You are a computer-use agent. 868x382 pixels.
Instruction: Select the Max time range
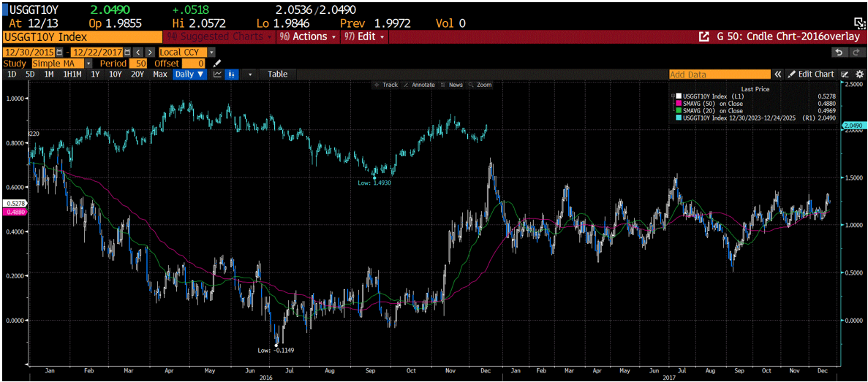(160, 74)
